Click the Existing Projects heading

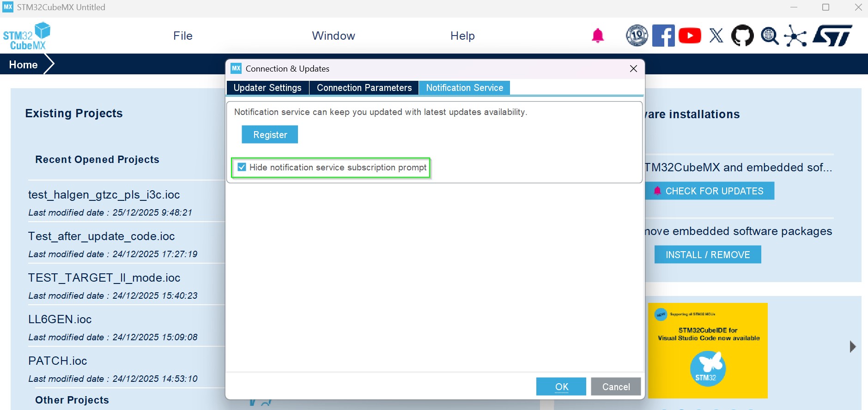point(74,113)
